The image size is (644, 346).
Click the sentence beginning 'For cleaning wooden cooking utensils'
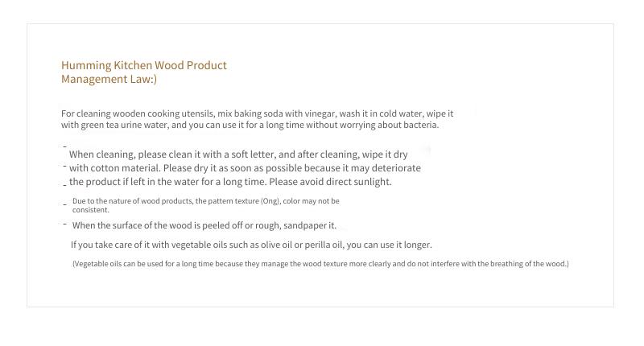point(257,113)
